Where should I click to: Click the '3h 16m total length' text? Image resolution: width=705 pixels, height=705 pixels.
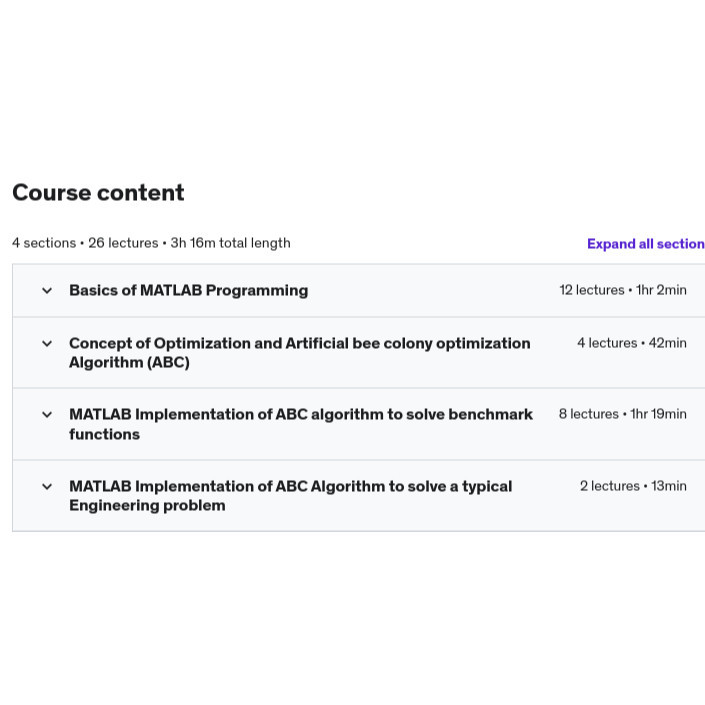[x=230, y=243]
